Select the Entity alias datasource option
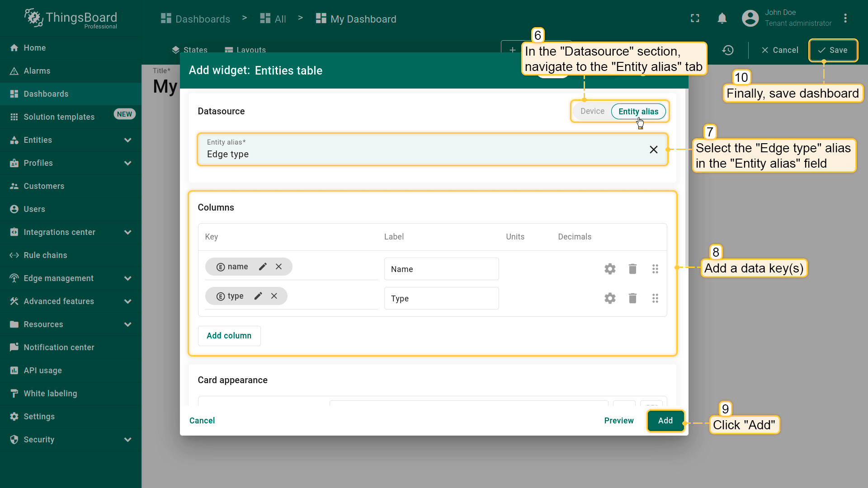868x488 pixels. [x=638, y=112]
